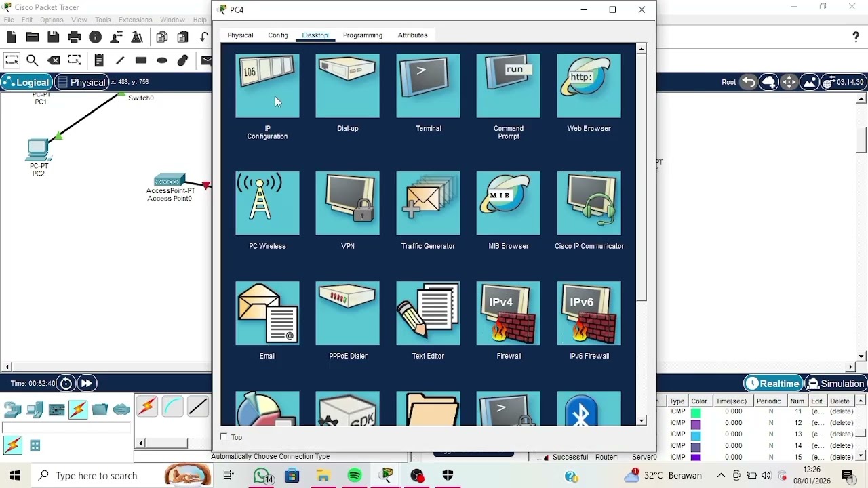
Task: Pick the Draw Ellipse tool
Action: [x=162, y=60]
